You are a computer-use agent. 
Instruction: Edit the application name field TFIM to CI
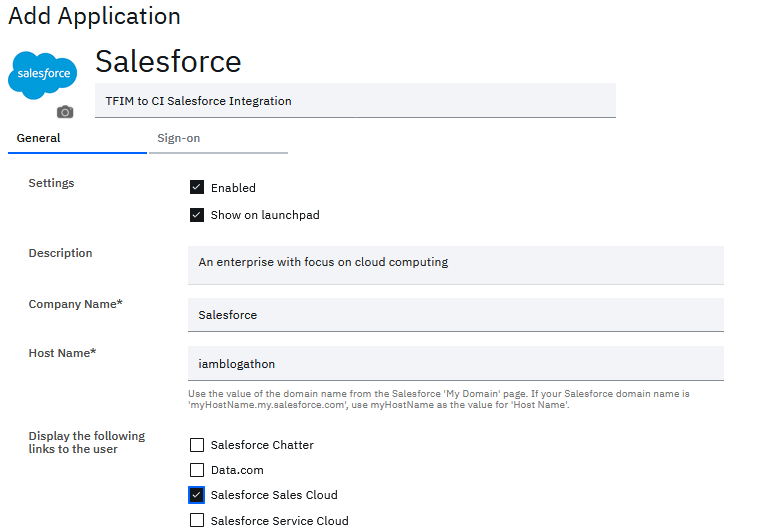tap(355, 101)
